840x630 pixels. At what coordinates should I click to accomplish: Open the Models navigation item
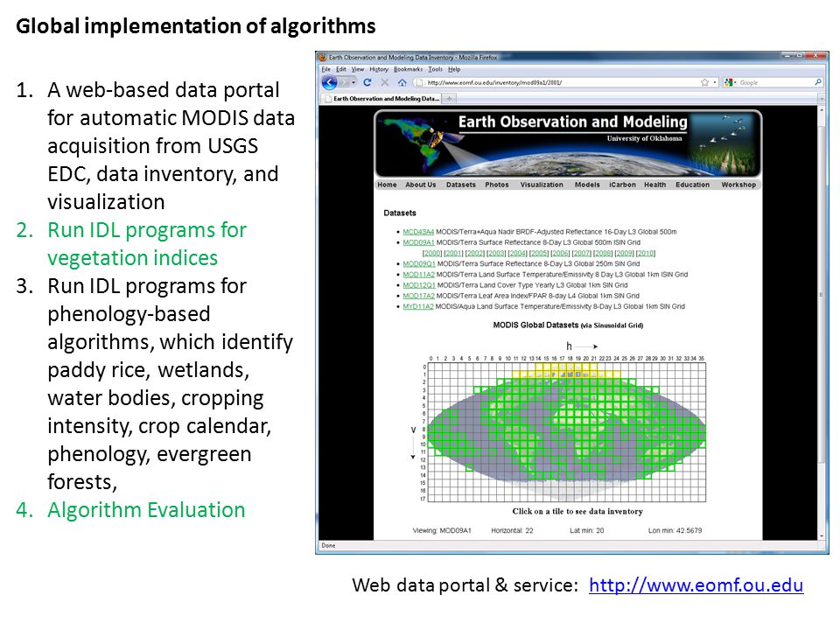coord(587,185)
